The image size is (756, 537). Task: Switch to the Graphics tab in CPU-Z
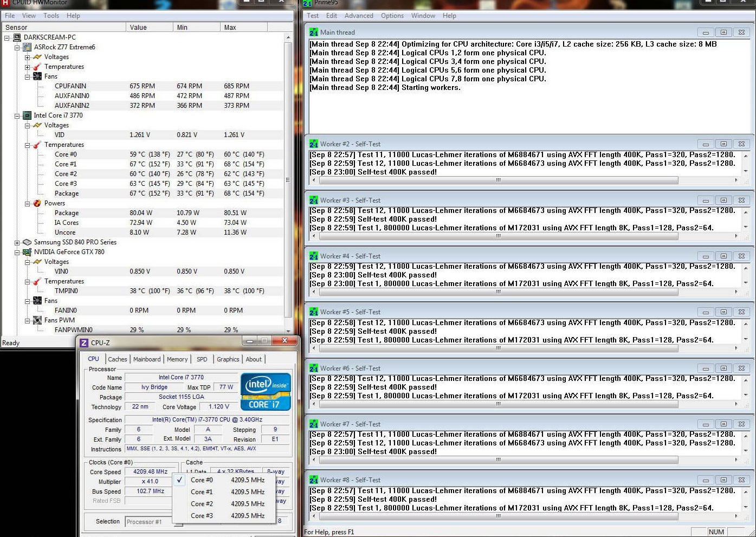(228, 359)
